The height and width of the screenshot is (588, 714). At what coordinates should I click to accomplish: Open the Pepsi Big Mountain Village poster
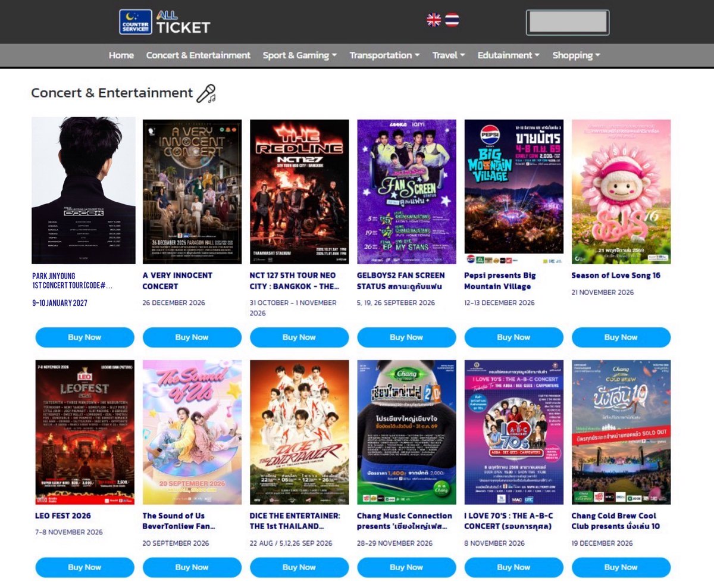514,192
